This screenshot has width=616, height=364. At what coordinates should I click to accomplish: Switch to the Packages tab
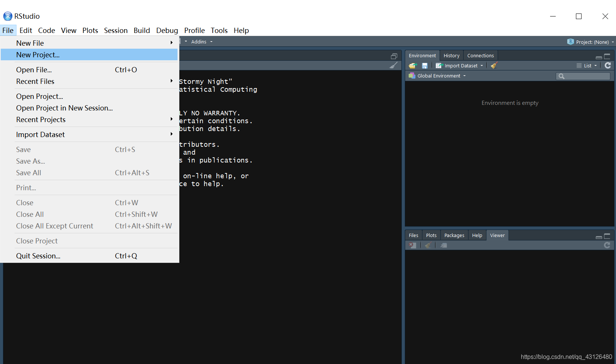(x=454, y=235)
